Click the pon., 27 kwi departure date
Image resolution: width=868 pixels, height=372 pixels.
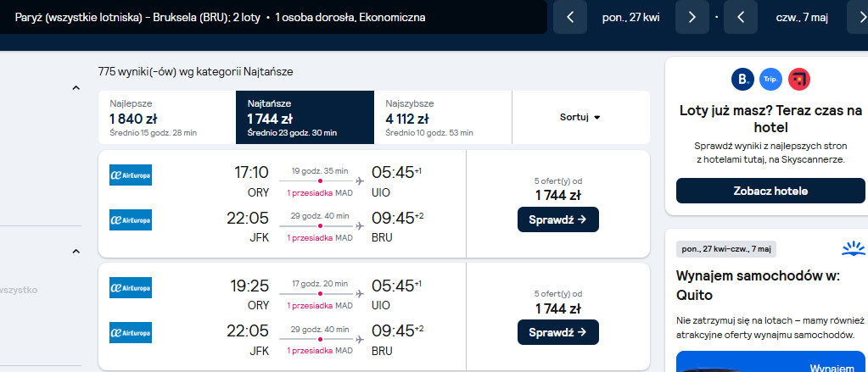click(x=631, y=17)
